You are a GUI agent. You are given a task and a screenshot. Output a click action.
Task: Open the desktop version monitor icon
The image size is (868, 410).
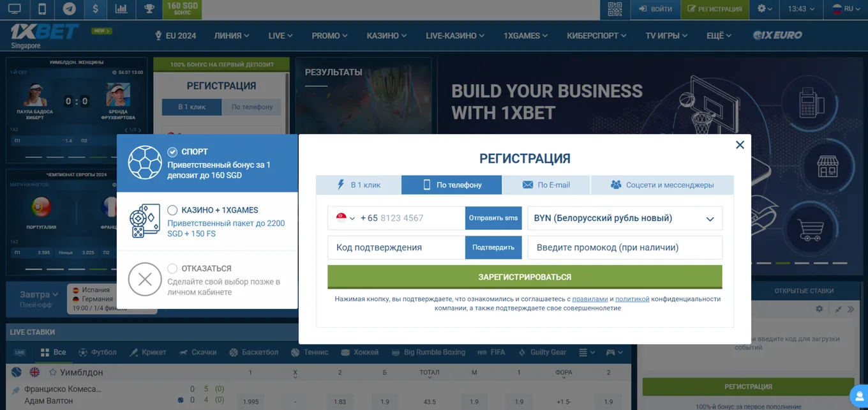[x=14, y=9]
